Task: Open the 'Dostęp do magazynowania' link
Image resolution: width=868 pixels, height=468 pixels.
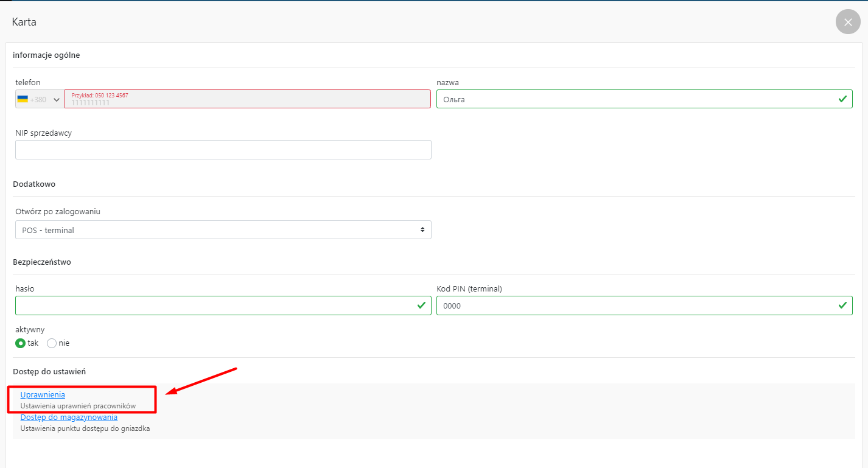Action: pos(69,417)
